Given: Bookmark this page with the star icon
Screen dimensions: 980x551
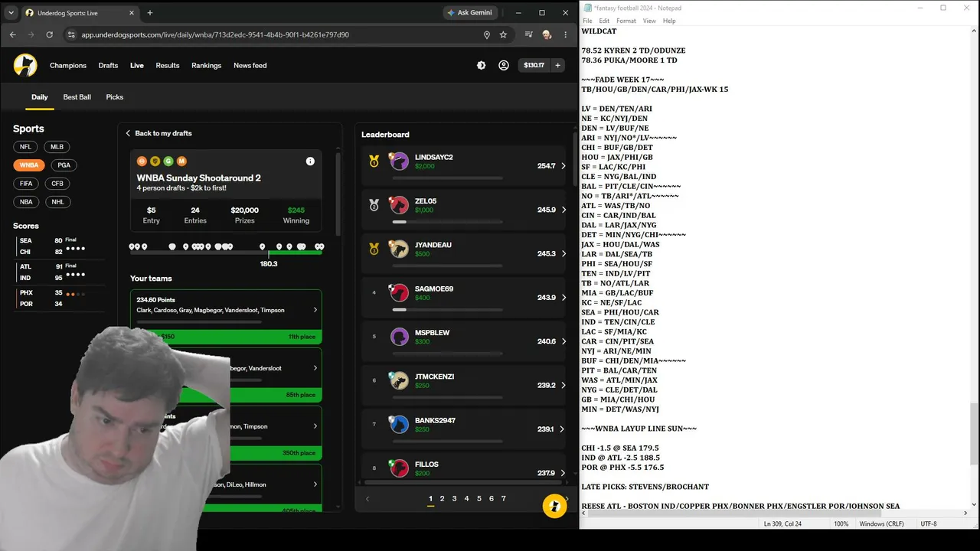Looking at the screenshot, I should tap(503, 34).
